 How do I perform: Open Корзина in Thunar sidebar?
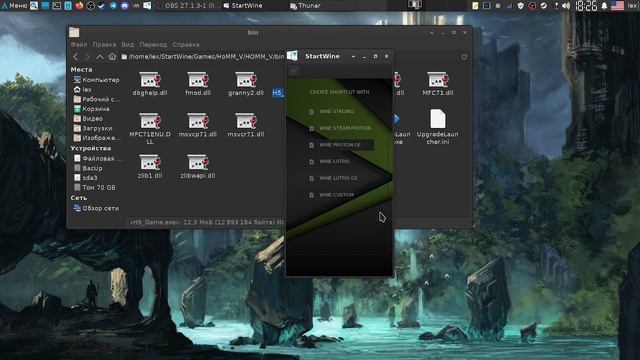click(92, 109)
